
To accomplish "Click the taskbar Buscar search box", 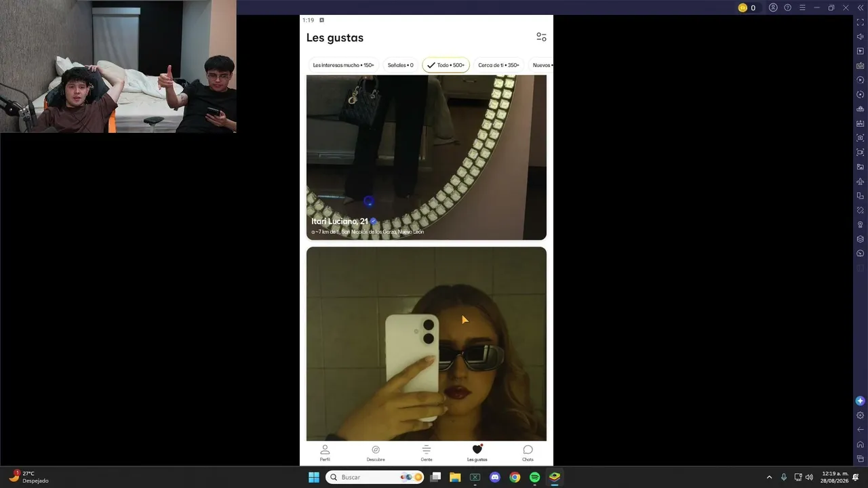I will [376, 477].
